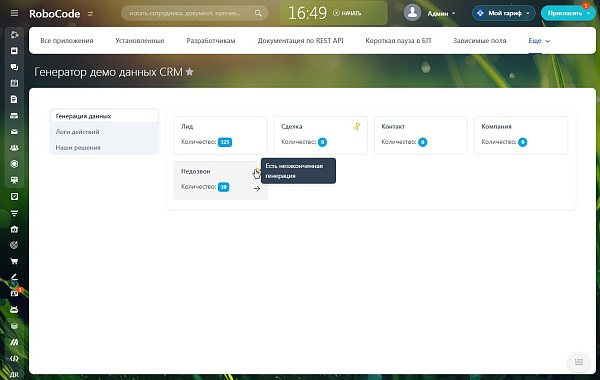Open the Мой тариф dropdown
This screenshot has height=380, width=600.
[504, 13]
